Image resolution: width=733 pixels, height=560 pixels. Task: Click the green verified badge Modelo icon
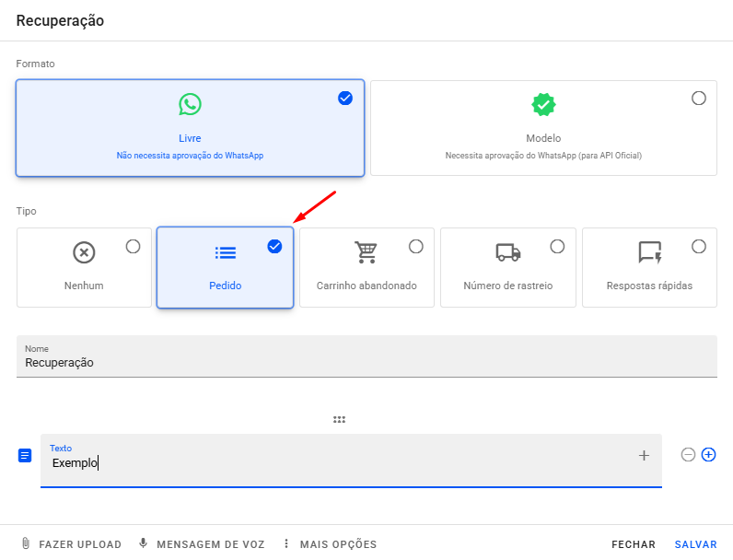click(543, 104)
